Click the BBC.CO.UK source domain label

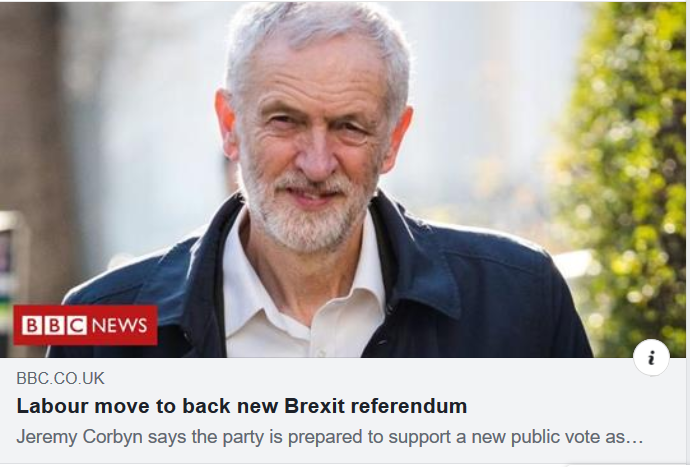point(60,379)
